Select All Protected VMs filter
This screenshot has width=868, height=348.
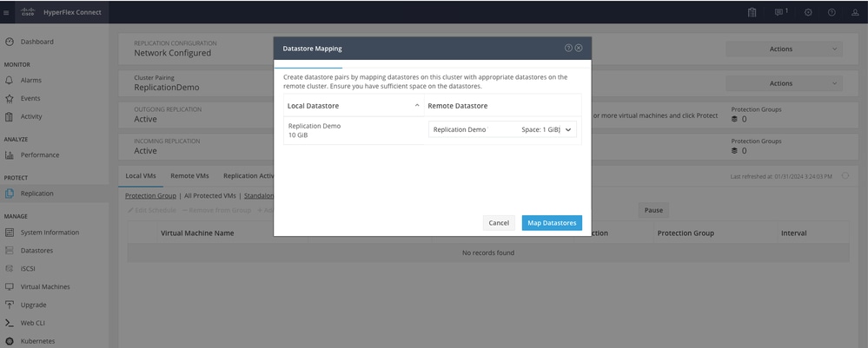click(209, 196)
